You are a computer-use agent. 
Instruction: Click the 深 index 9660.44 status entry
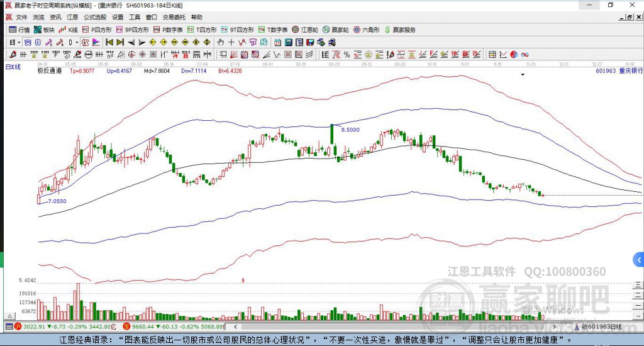pyautogui.click(x=174, y=326)
